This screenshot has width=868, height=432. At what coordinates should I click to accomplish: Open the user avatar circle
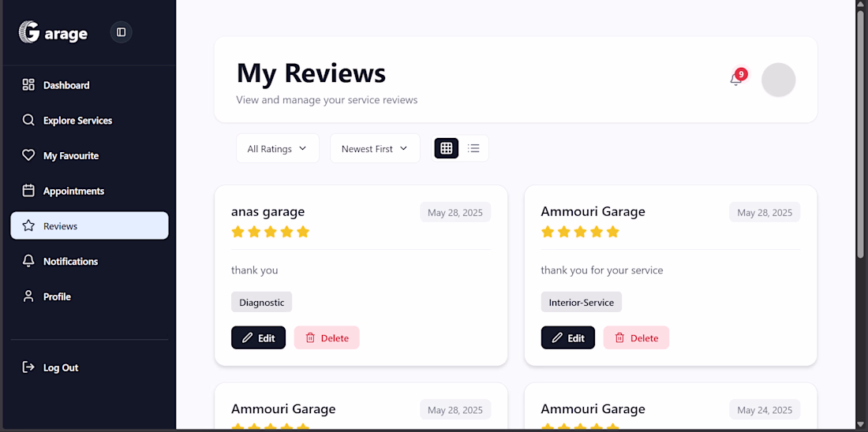click(x=778, y=80)
